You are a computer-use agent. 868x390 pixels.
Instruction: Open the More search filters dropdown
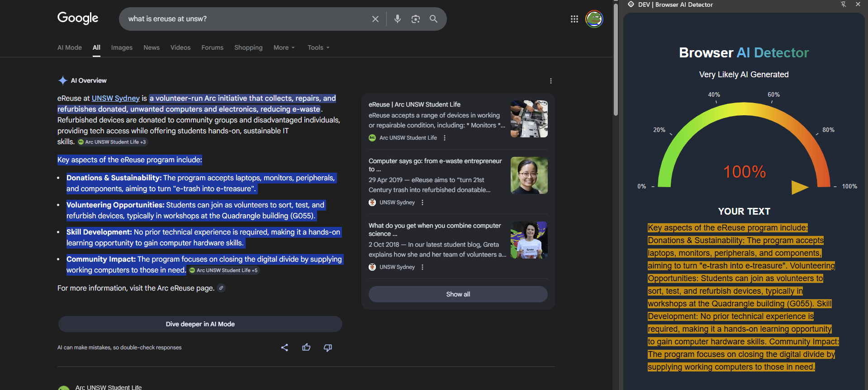click(284, 47)
